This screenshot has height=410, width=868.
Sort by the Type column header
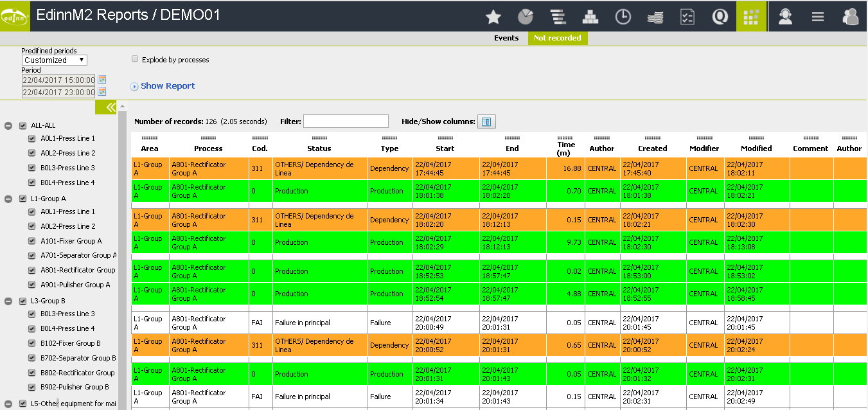389,148
